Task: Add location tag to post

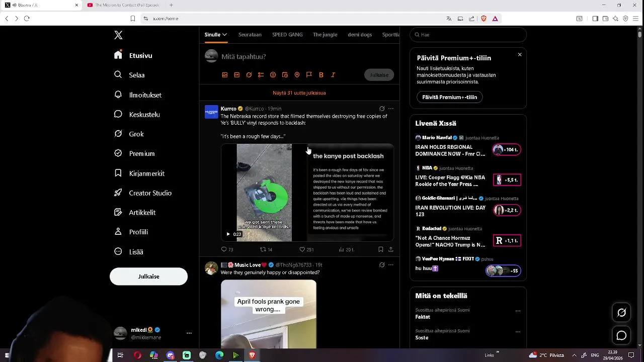Action: coord(297,75)
